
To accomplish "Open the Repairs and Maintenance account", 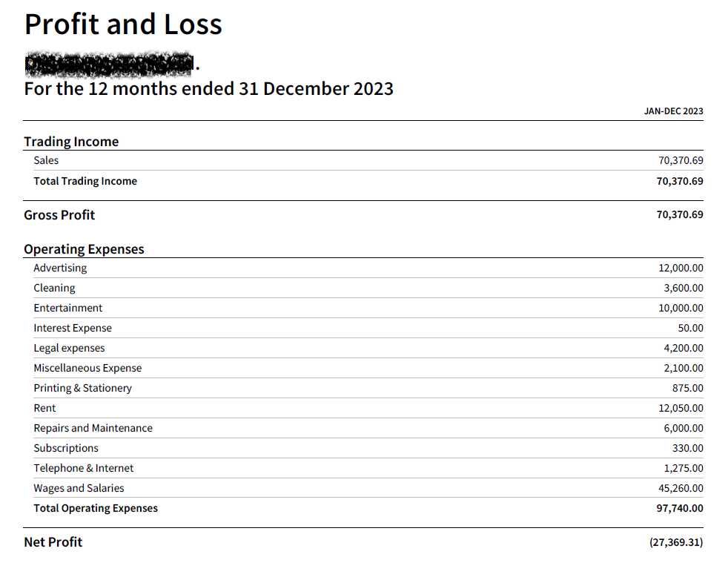I will 93,428.
